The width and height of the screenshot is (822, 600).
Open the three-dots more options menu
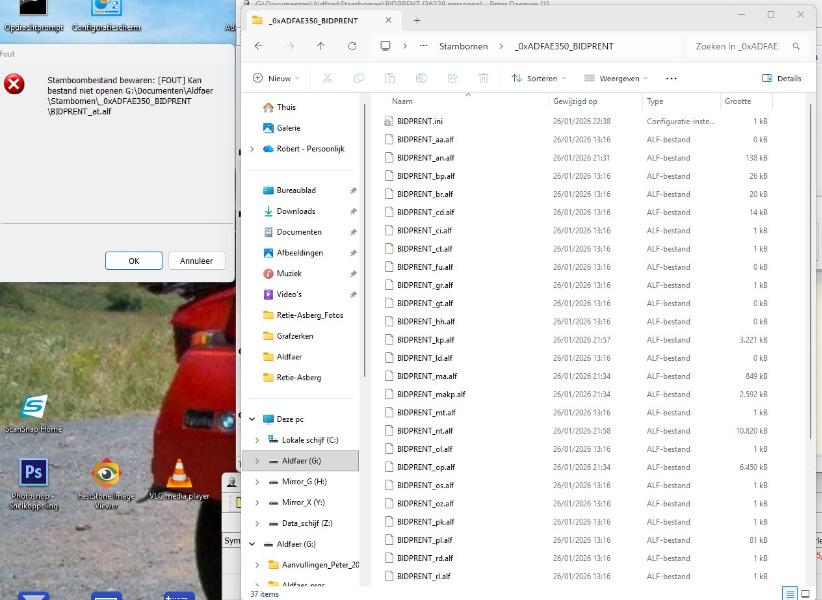pos(671,78)
